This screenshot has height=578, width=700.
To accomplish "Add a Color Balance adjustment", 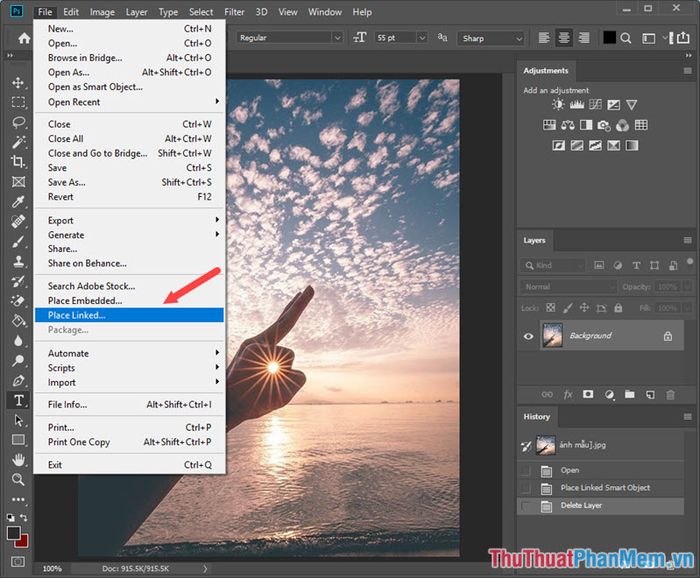I will pos(567,125).
